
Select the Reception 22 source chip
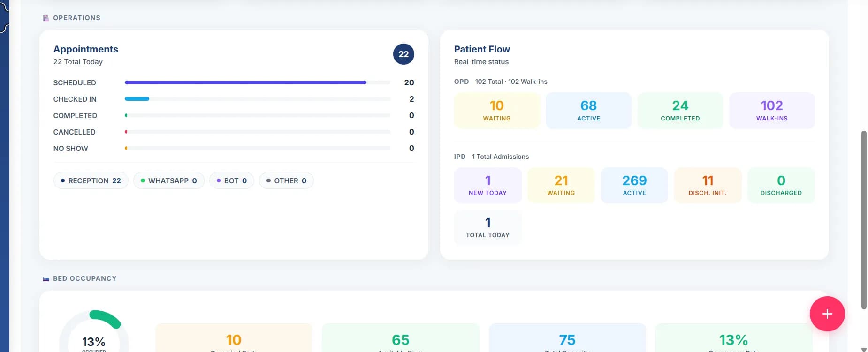[91, 180]
